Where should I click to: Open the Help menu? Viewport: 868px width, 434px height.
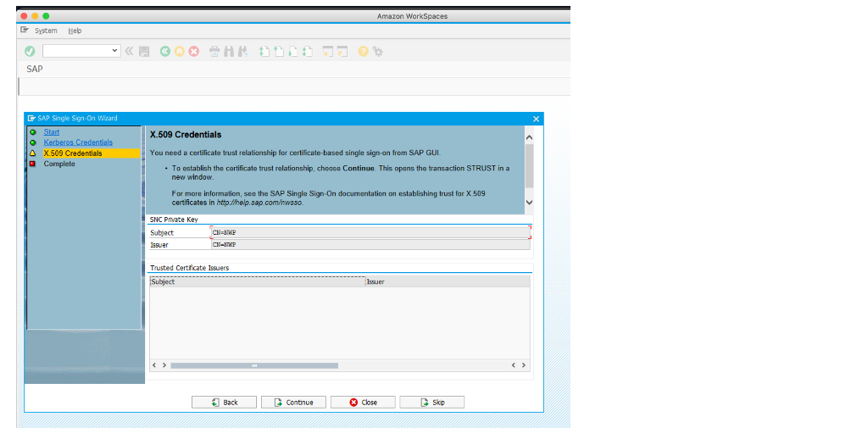click(x=75, y=31)
